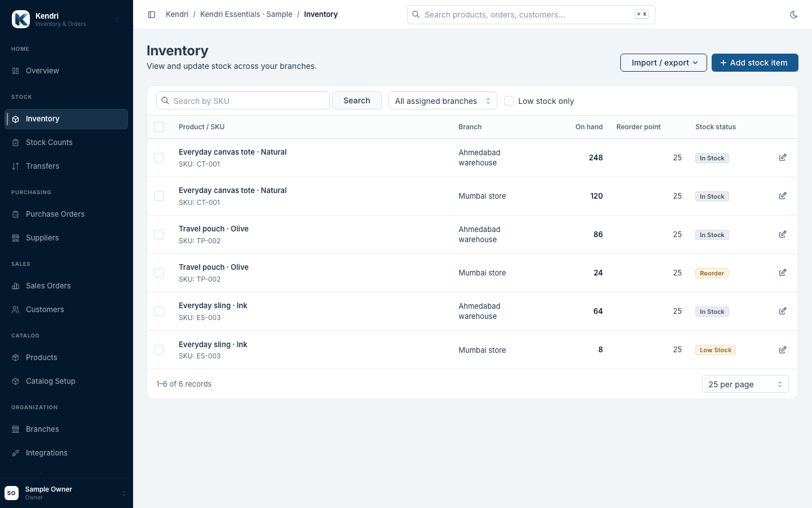Image resolution: width=812 pixels, height=508 pixels.
Task: Click the Low Stock status badge
Action: [x=716, y=350]
